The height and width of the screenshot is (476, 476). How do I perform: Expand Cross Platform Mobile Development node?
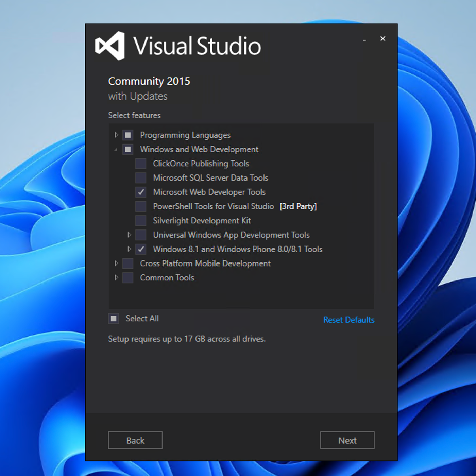pyautogui.click(x=116, y=263)
